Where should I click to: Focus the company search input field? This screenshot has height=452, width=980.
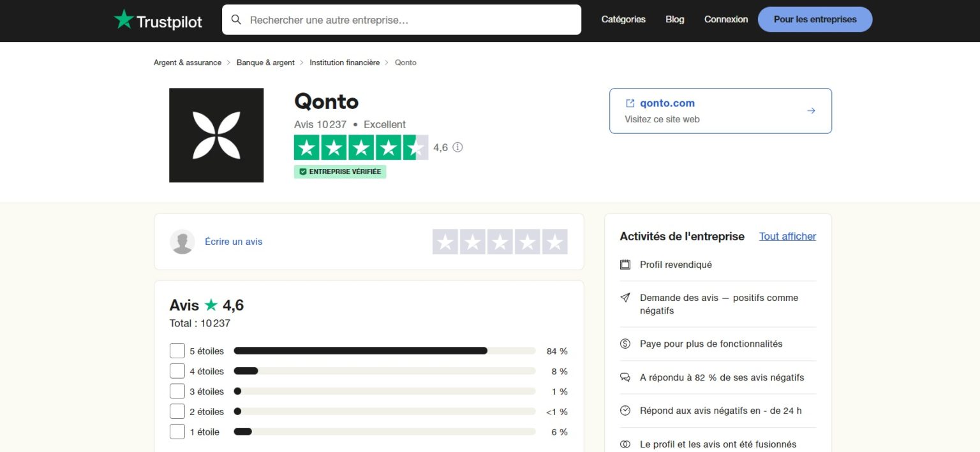pyautogui.click(x=408, y=20)
